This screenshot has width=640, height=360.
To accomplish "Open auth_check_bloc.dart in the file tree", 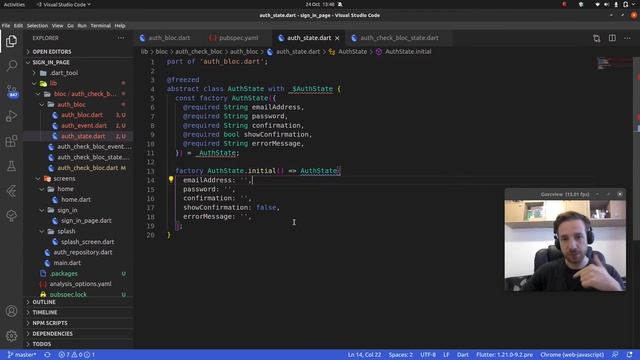I will pos(79,168).
